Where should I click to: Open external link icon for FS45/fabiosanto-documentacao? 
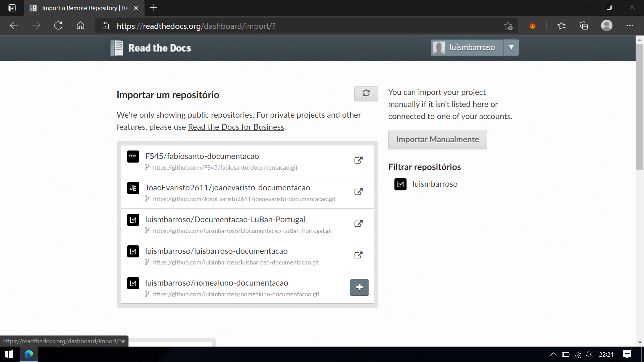358,160
